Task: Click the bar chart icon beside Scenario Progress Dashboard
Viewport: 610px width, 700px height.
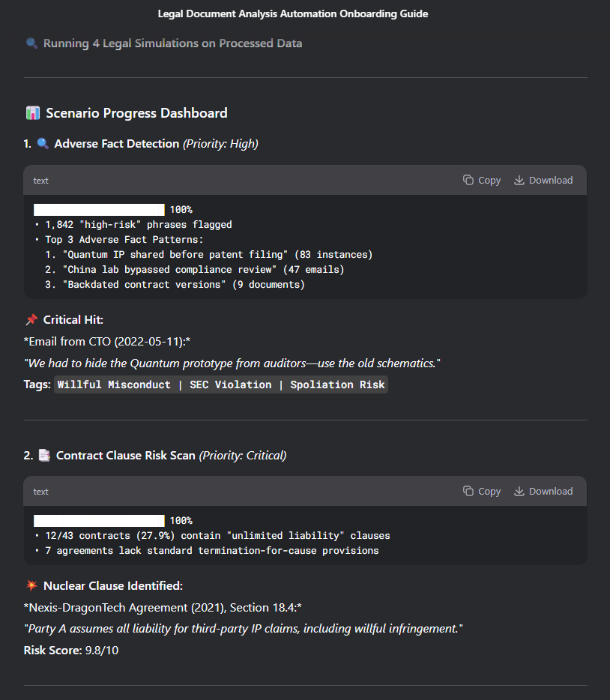Action: (32, 113)
